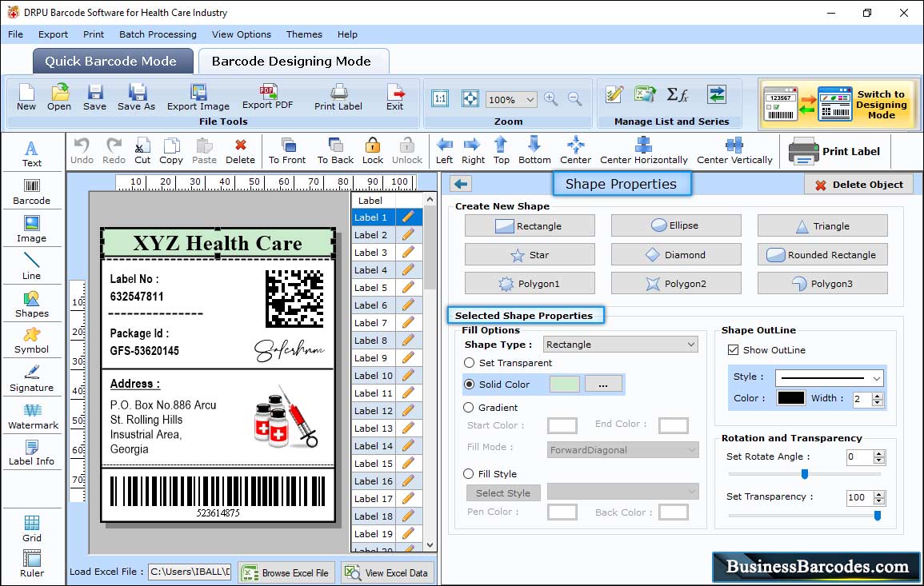Increase the outline Width stepper
The image size is (924, 586).
coord(878,395)
